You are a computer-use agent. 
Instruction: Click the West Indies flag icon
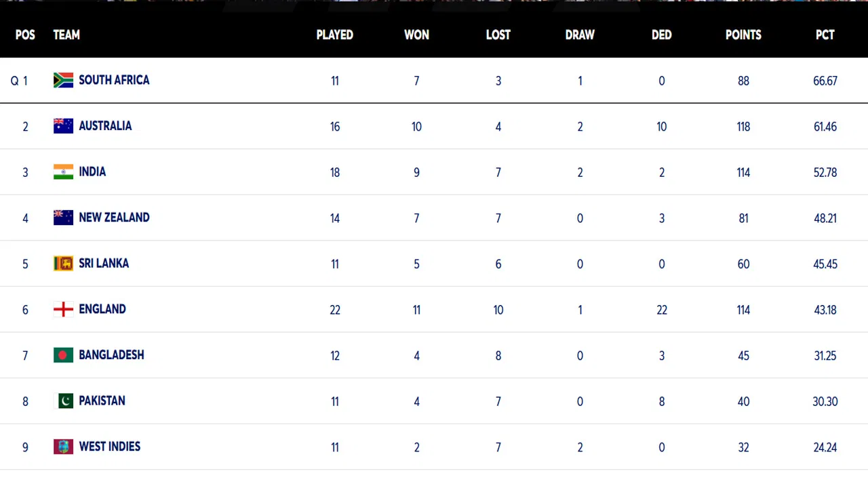click(x=63, y=447)
